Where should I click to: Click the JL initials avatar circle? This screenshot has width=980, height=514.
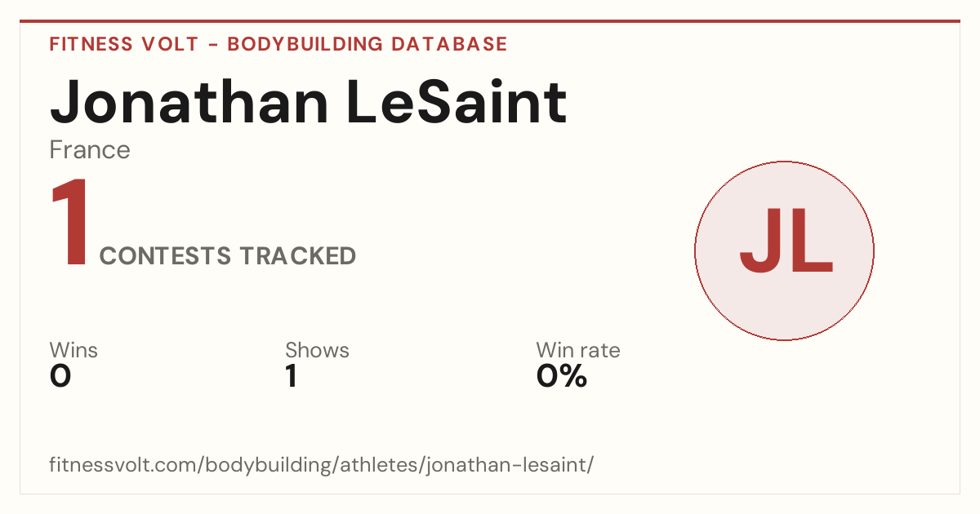pyautogui.click(x=784, y=250)
